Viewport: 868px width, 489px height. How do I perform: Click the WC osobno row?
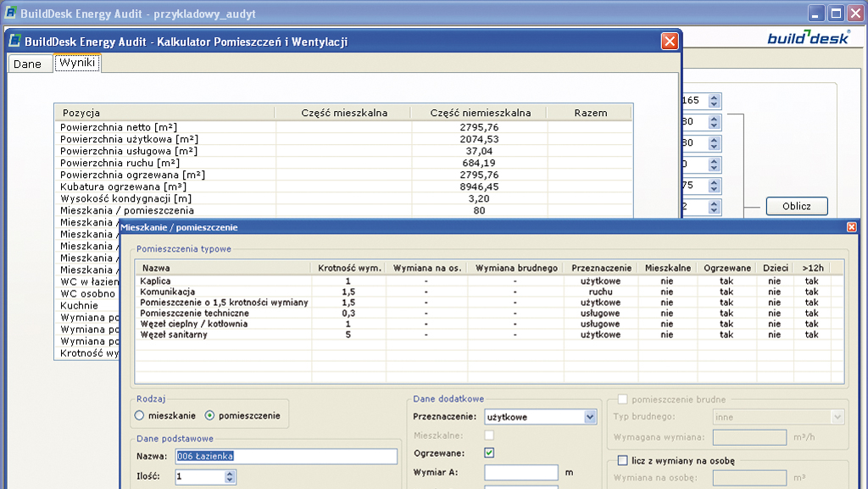(x=87, y=294)
